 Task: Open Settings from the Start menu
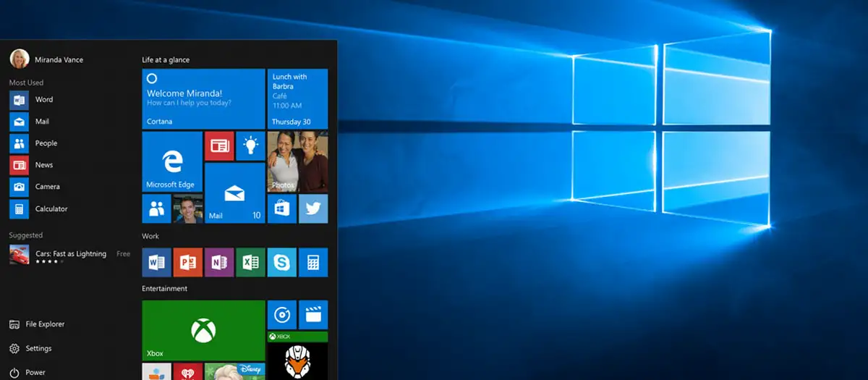38,348
